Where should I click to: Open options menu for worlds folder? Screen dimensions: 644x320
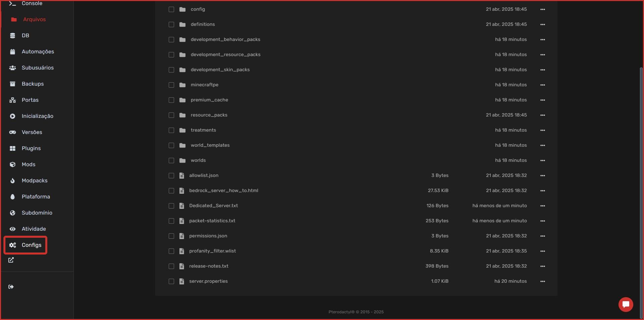pyautogui.click(x=543, y=161)
